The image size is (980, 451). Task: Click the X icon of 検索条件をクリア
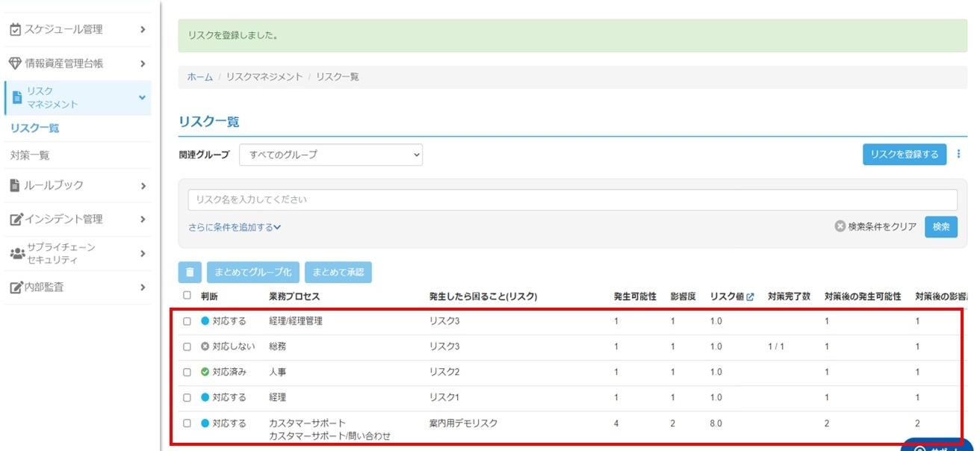click(x=840, y=227)
